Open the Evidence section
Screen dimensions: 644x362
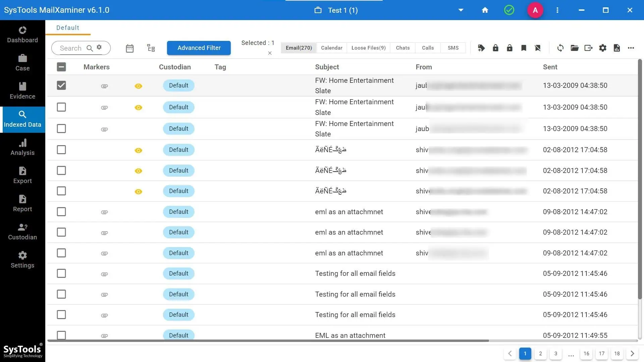tap(22, 91)
